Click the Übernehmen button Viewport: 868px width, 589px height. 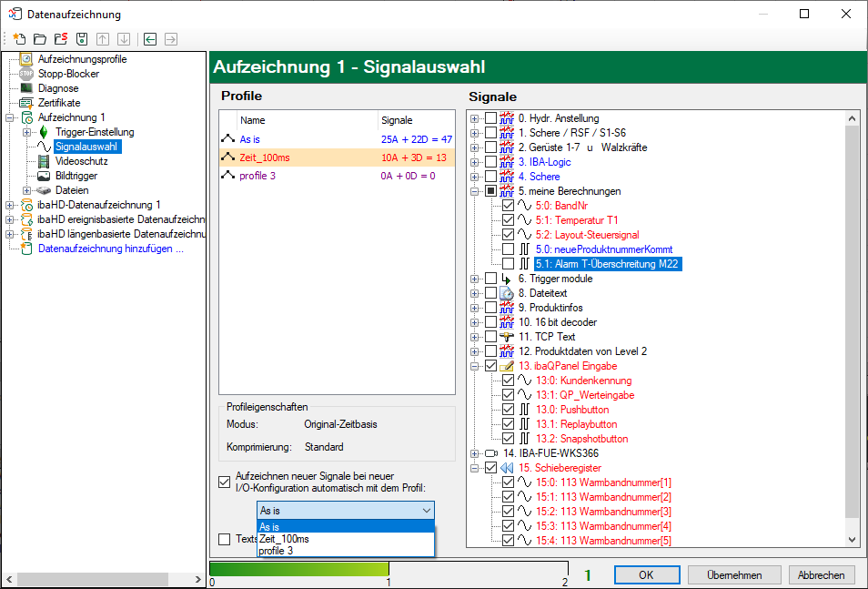tap(734, 575)
